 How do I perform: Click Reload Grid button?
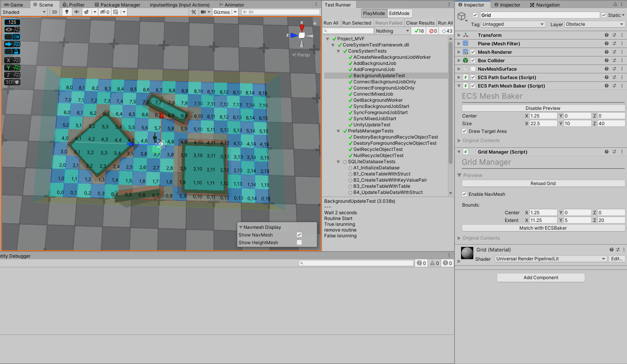543,183
